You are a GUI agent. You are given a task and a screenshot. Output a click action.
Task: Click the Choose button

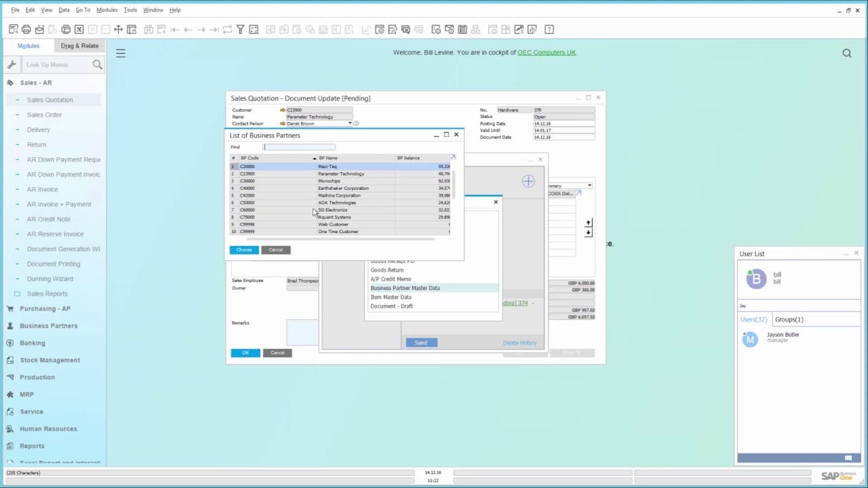coord(243,250)
